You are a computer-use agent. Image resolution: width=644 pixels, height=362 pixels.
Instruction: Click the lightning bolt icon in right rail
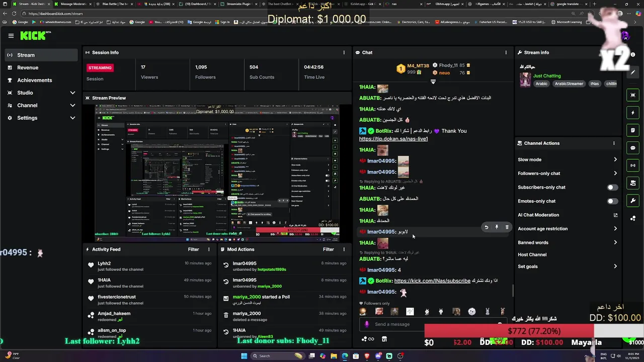click(633, 113)
